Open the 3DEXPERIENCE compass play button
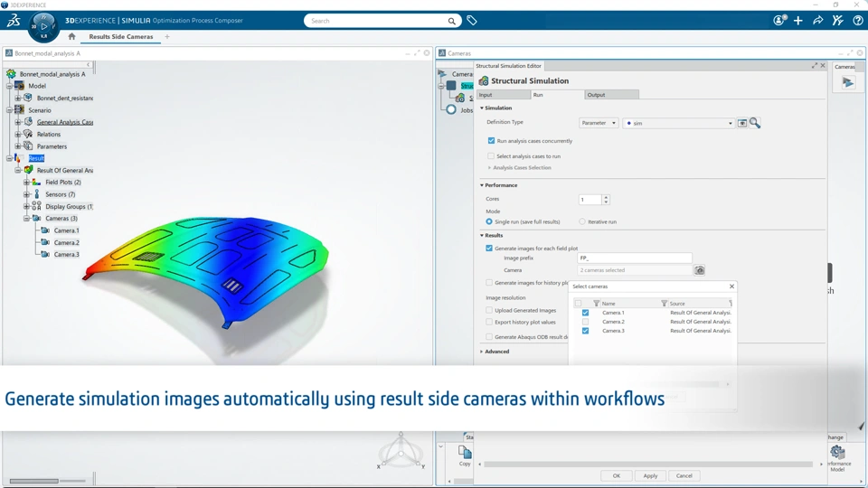This screenshot has width=868, height=488. coord(43,26)
